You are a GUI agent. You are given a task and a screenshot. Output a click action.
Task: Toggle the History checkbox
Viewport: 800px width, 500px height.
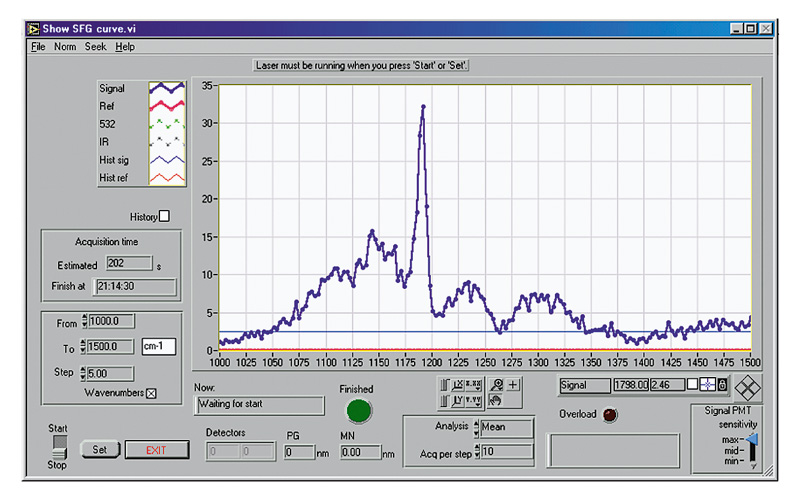point(165,215)
